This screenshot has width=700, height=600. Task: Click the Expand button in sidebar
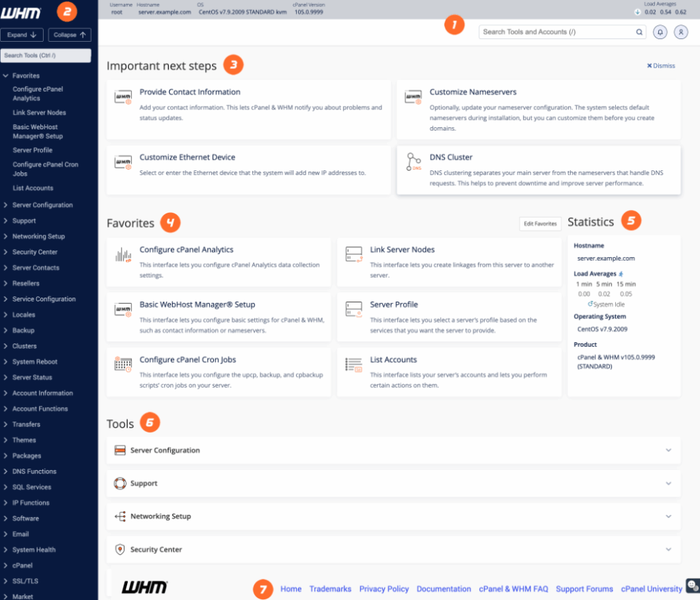22,35
